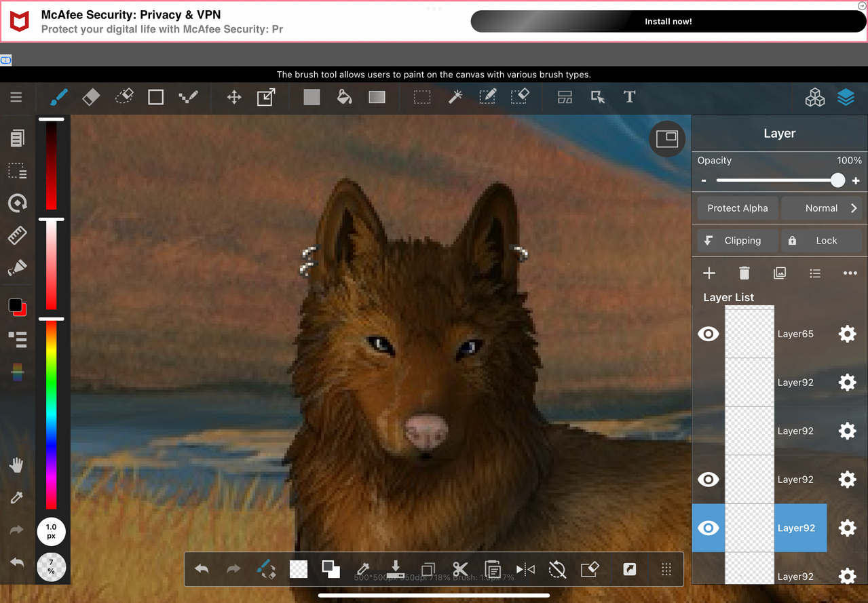Tap the Cut scissors icon
The image size is (868, 603).
pyautogui.click(x=460, y=569)
